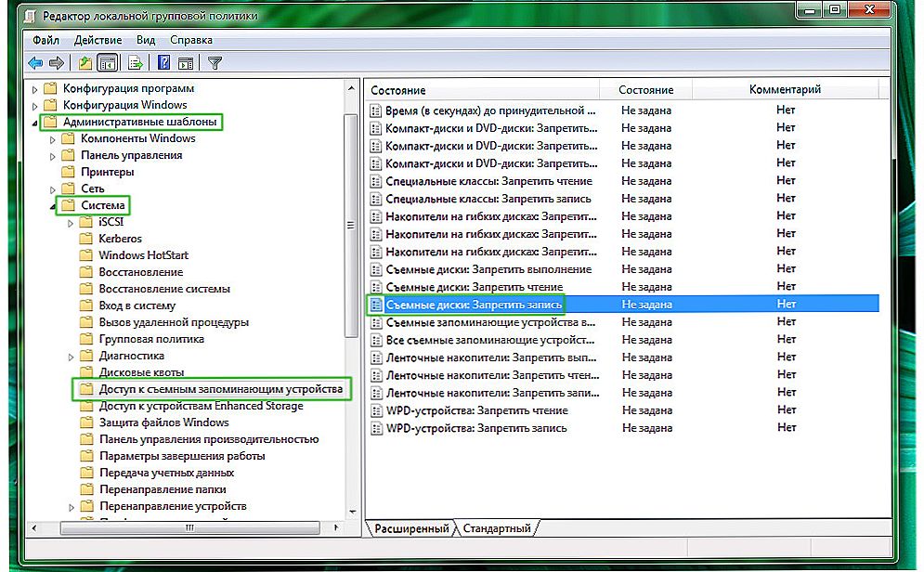Select policy Съемные диски: Запретить выполнение

click(x=488, y=269)
